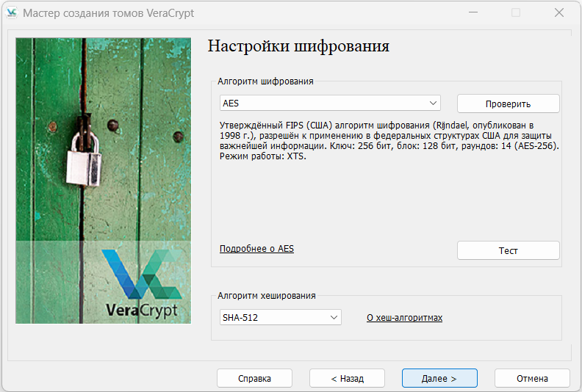Click the VeraCrypt title bar icon
Image resolution: width=582 pixels, height=392 pixels.
12,12
